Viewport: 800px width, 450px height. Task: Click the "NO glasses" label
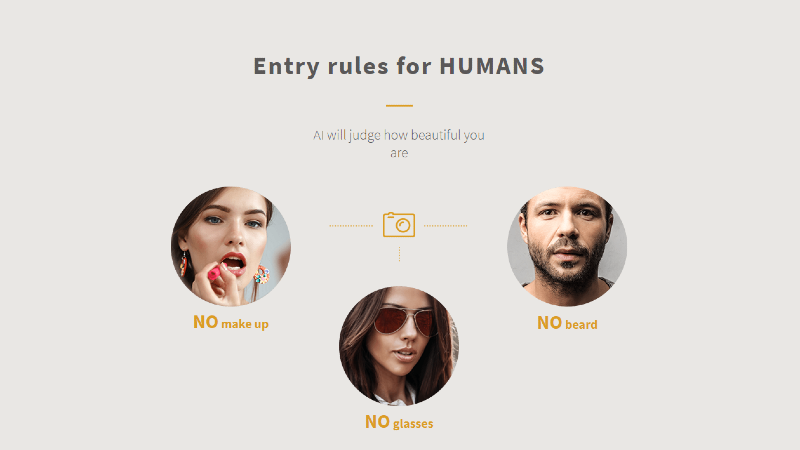399,422
